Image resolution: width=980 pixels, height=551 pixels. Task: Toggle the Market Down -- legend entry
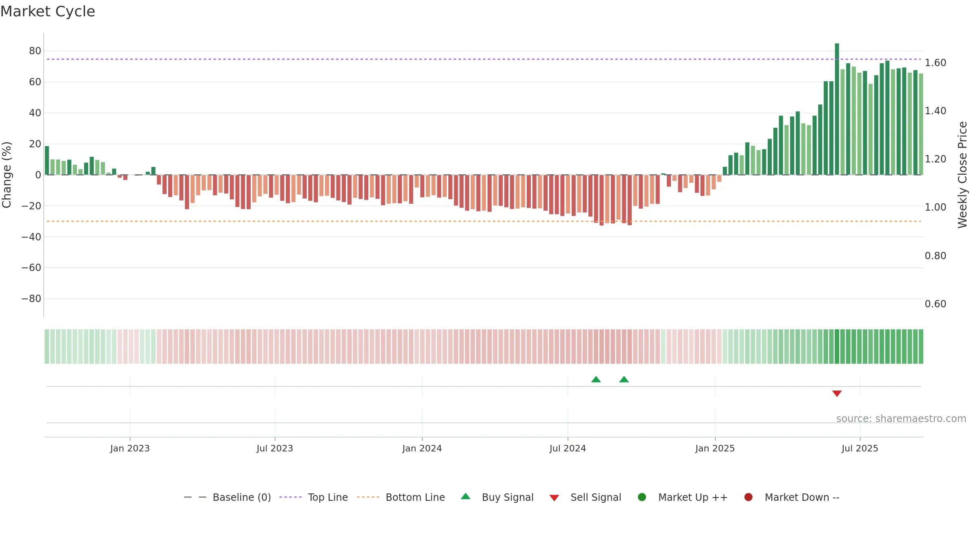792,497
